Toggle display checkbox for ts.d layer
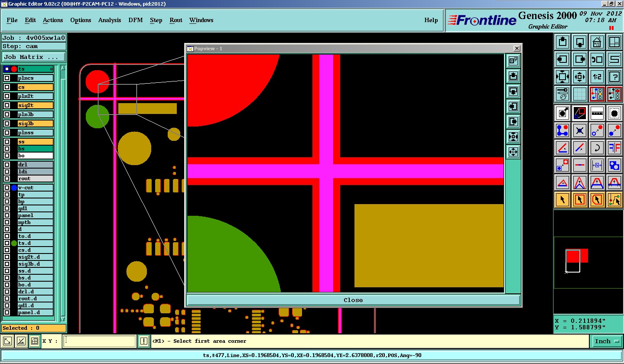Image resolution: width=624 pixels, height=364 pixels. point(7,243)
